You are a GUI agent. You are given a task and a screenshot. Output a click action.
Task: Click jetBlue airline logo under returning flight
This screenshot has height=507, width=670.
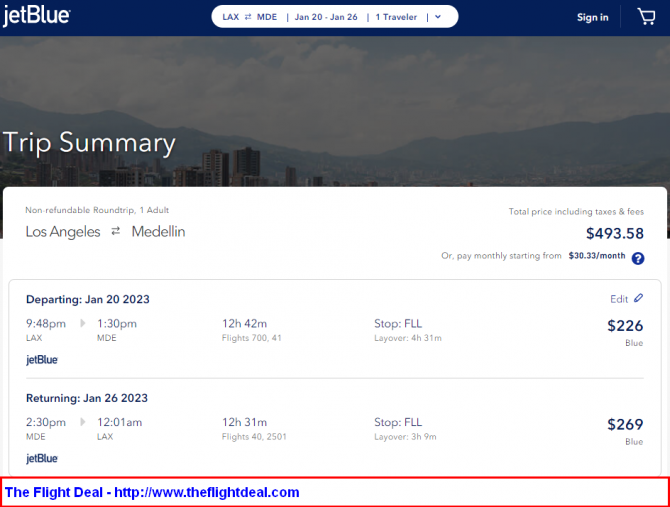pos(42,458)
